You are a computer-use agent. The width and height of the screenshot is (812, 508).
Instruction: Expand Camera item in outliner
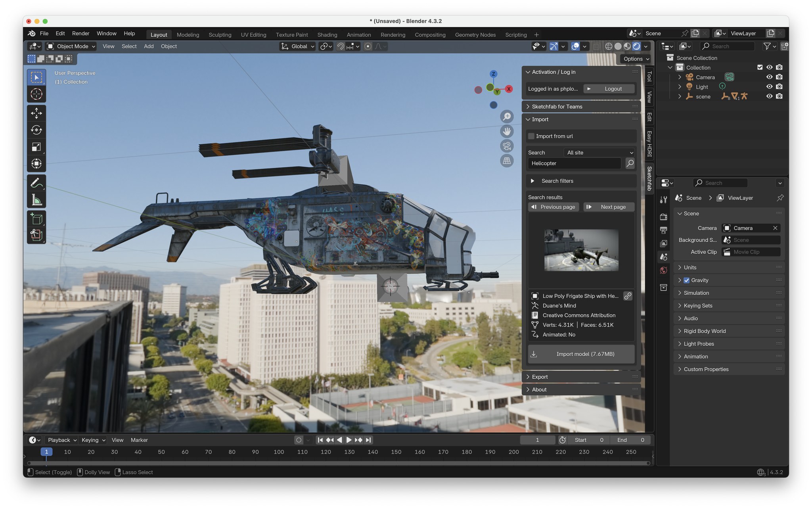coord(680,77)
